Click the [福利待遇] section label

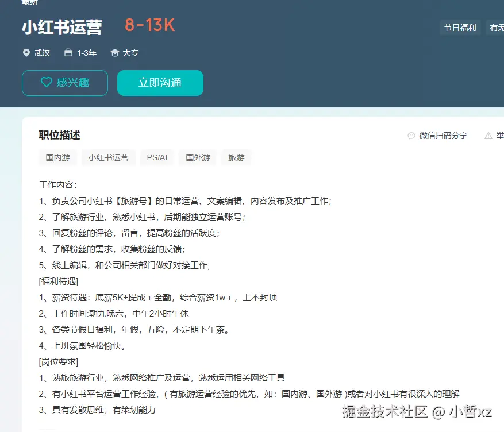59,281
